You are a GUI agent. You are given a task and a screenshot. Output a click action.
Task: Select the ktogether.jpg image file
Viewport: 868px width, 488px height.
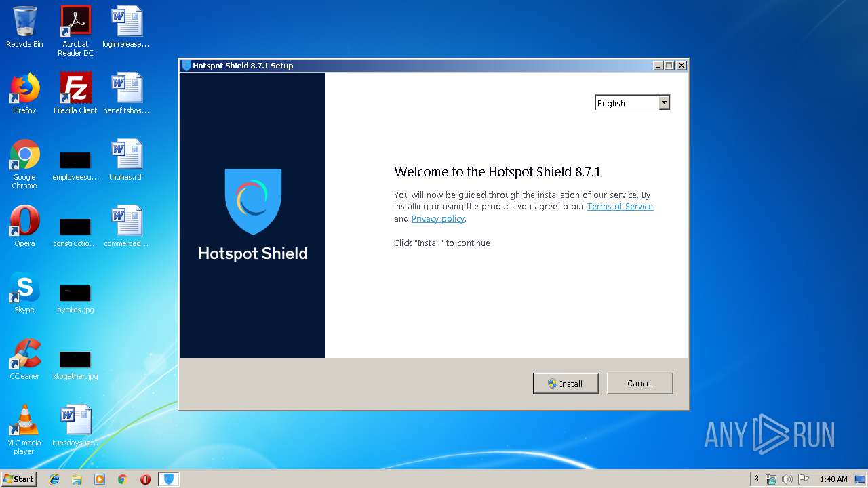coord(75,365)
